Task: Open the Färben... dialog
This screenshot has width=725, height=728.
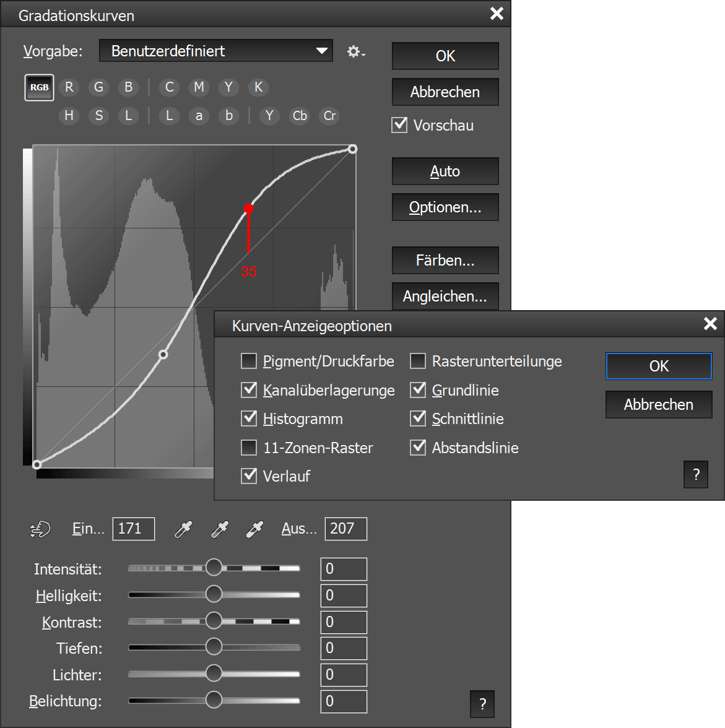Action: pyautogui.click(x=445, y=261)
